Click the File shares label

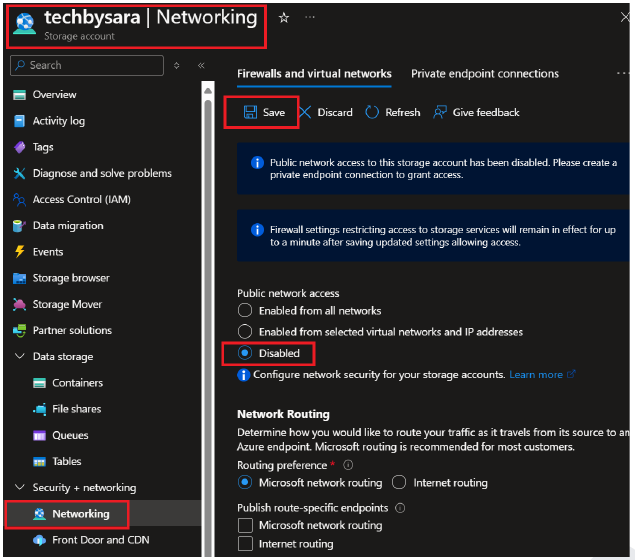tap(77, 409)
